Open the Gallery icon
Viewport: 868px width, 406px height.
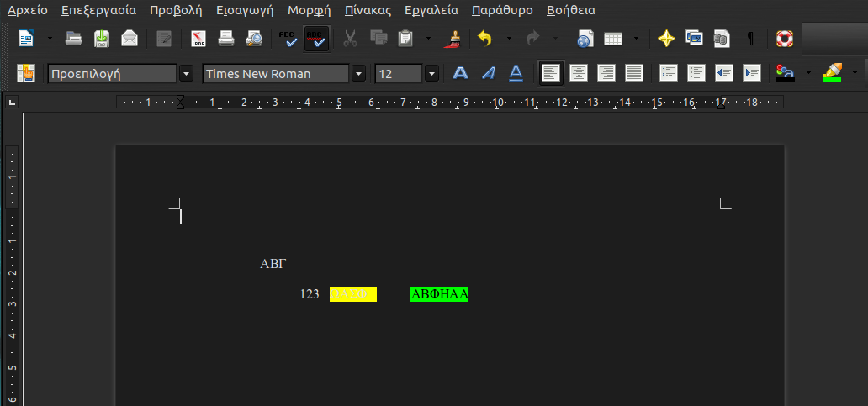pos(694,39)
